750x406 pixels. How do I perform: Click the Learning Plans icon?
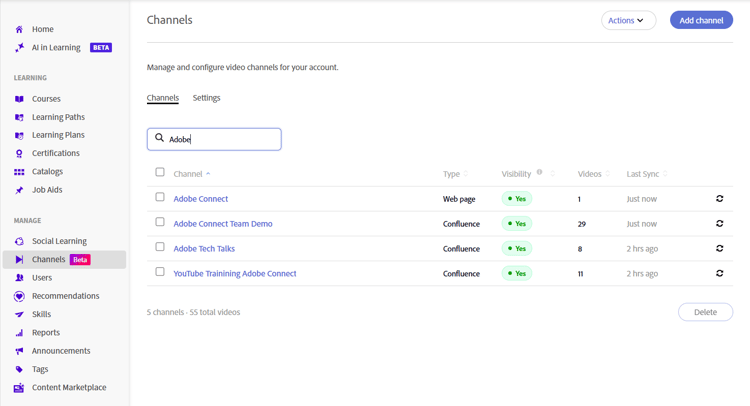19,135
